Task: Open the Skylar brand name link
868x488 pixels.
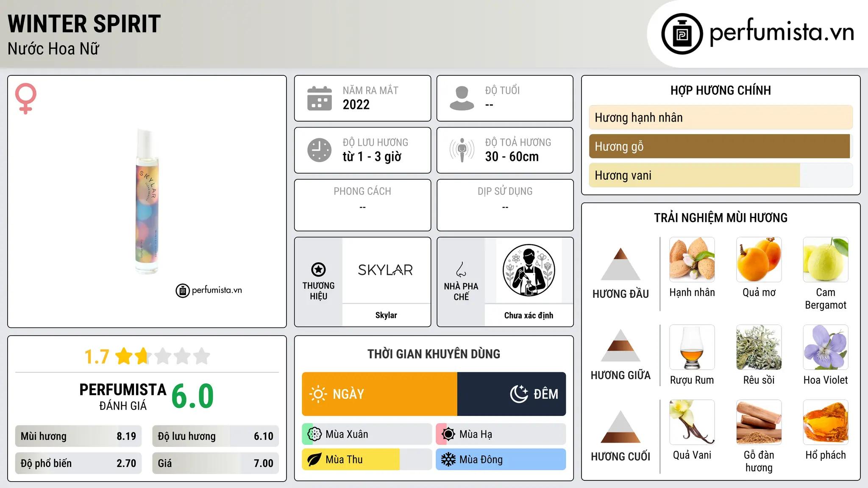Action: coord(386,315)
